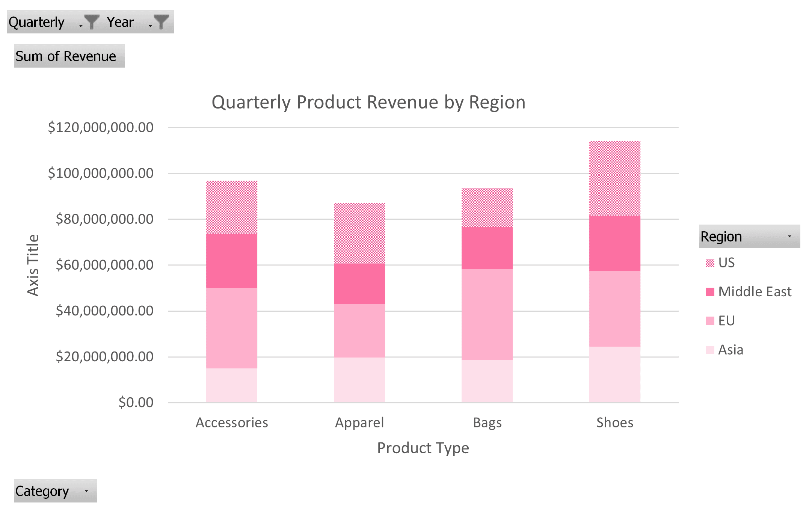Select the Product Type axis title
This screenshot has height=513, width=812.
click(x=423, y=448)
